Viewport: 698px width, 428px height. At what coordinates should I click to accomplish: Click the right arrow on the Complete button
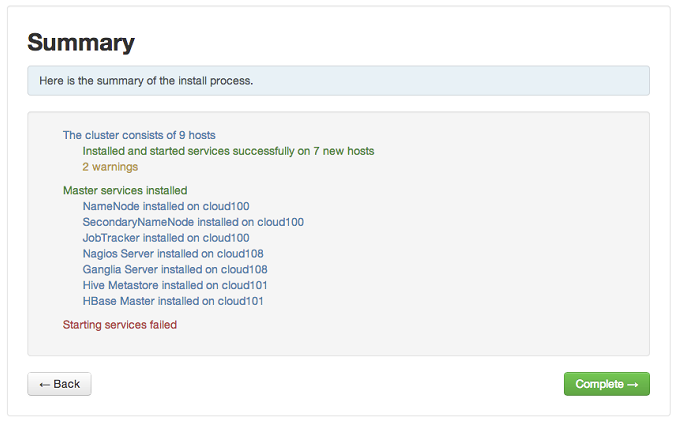pyautogui.click(x=632, y=384)
